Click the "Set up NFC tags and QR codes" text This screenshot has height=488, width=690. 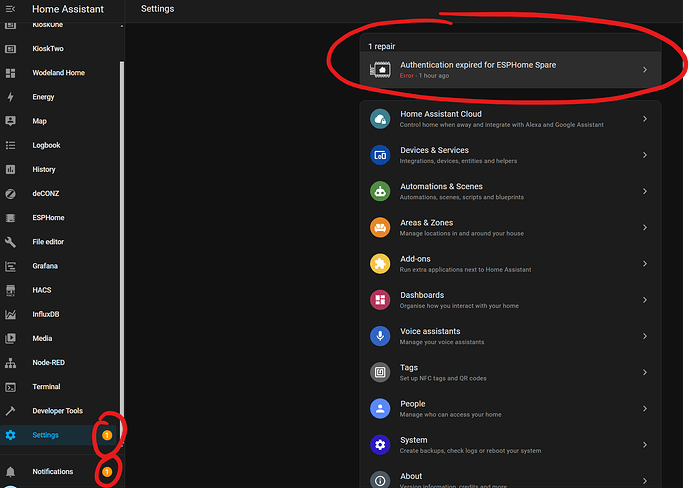coord(443,378)
